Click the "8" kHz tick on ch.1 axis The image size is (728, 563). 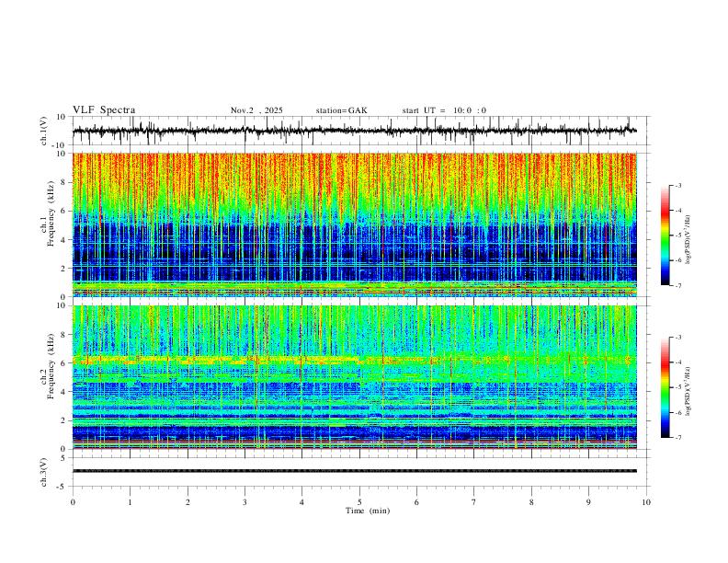tap(63, 182)
